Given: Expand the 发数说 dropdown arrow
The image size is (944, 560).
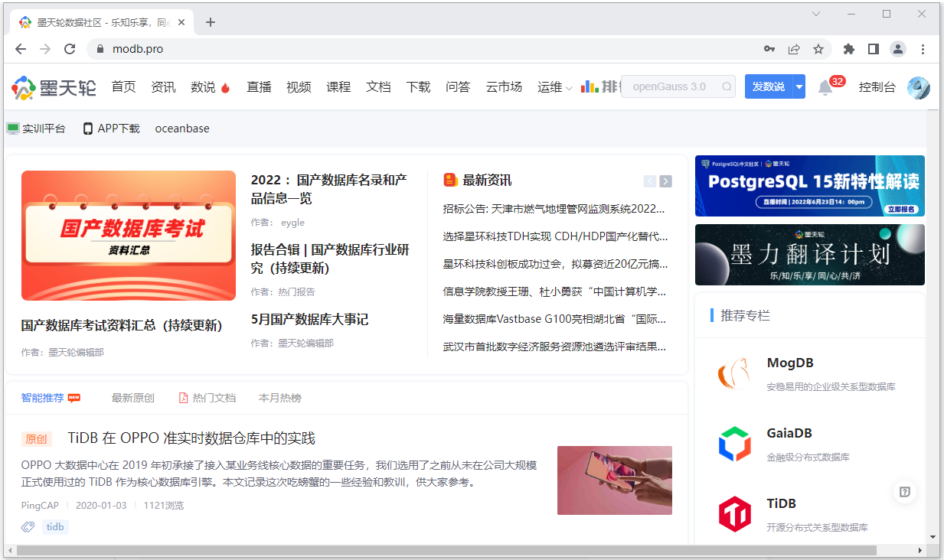Looking at the screenshot, I should (x=799, y=86).
